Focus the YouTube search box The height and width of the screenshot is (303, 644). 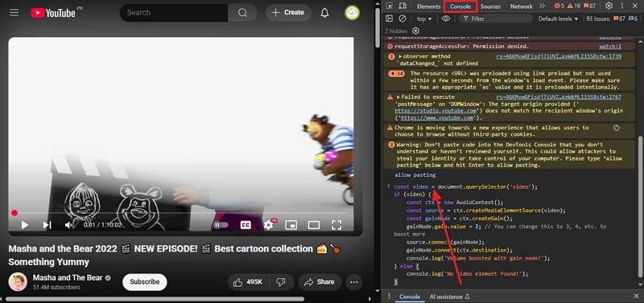pyautogui.click(x=173, y=13)
